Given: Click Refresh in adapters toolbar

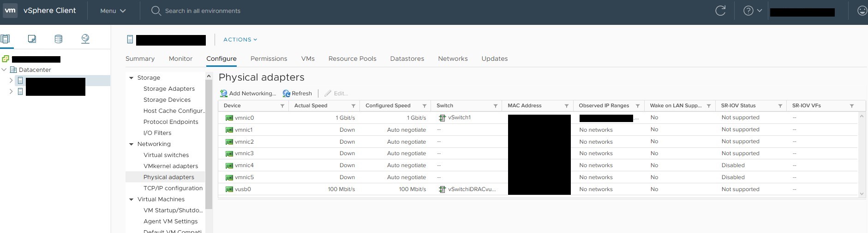Looking at the screenshot, I should 297,93.
